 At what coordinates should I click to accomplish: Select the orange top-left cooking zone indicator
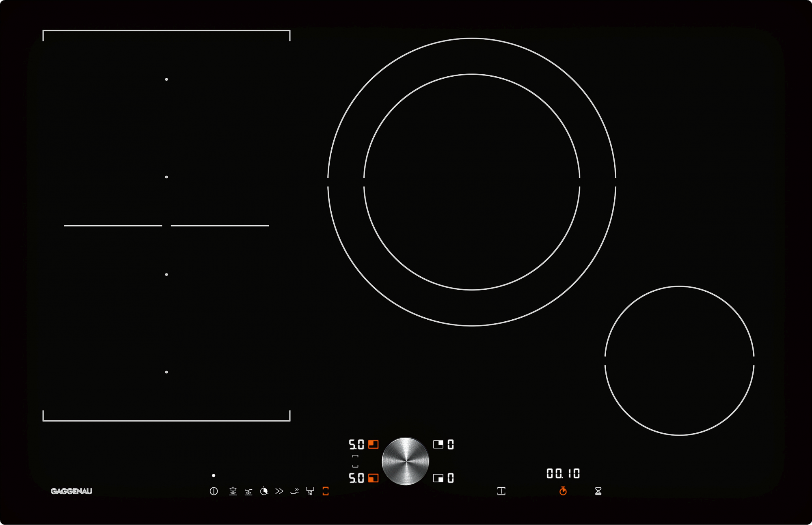tap(373, 444)
